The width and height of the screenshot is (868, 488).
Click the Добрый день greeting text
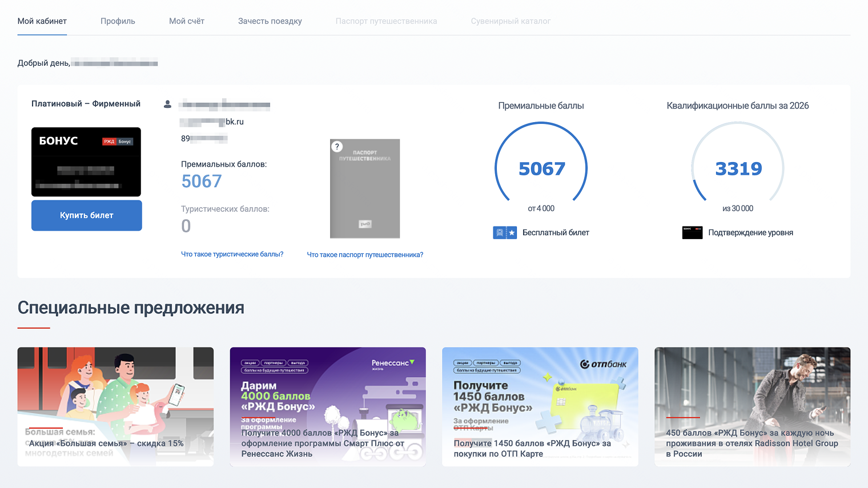click(44, 63)
